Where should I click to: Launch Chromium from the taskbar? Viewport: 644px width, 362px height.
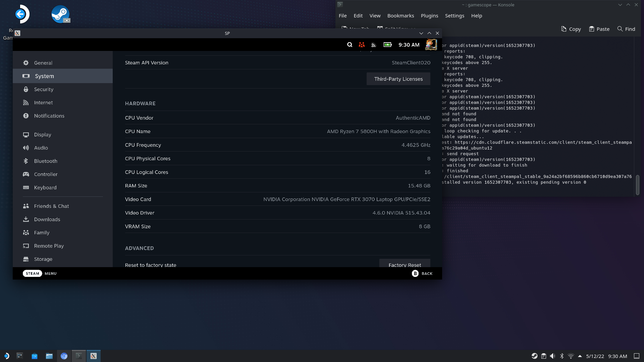pos(64,356)
